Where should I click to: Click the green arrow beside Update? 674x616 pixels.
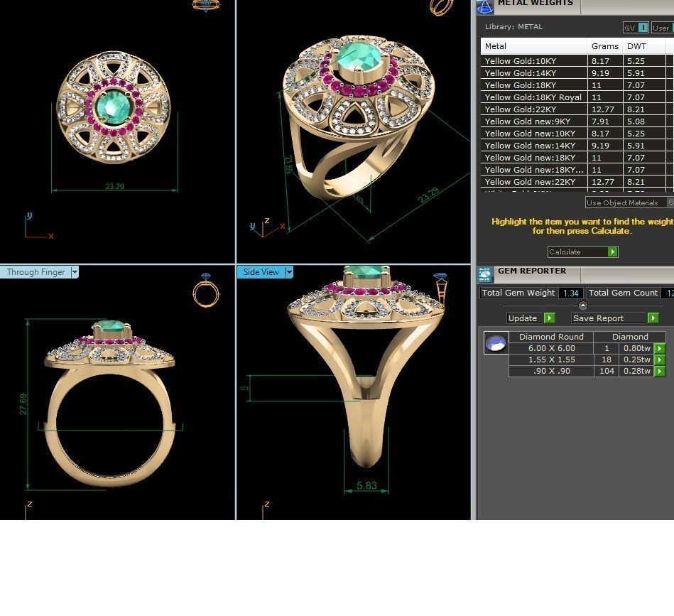click(549, 318)
